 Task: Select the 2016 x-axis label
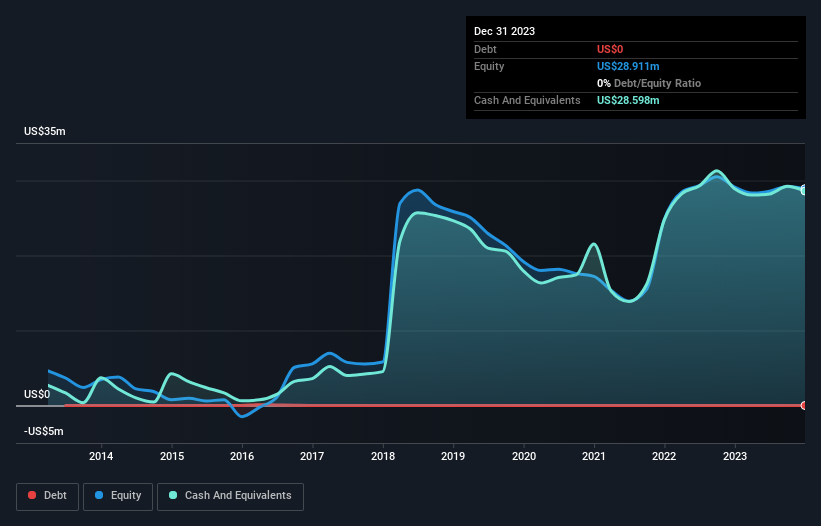coord(242,456)
